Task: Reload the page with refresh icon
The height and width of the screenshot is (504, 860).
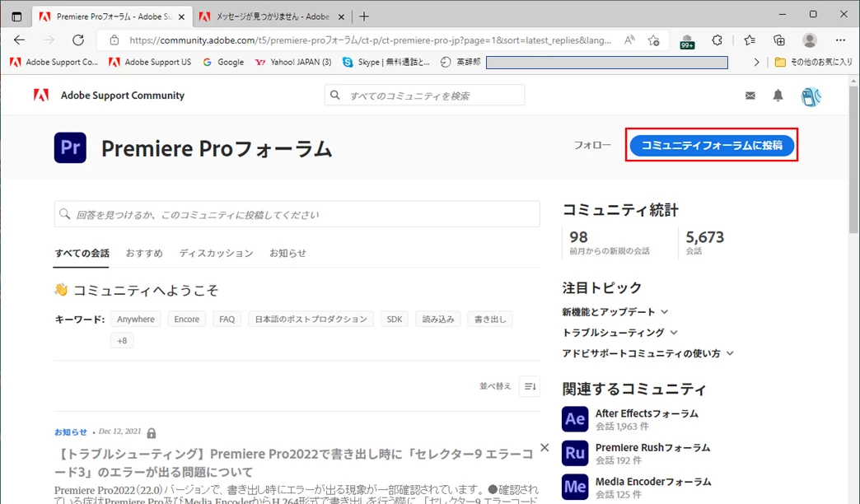Action: click(78, 40)
